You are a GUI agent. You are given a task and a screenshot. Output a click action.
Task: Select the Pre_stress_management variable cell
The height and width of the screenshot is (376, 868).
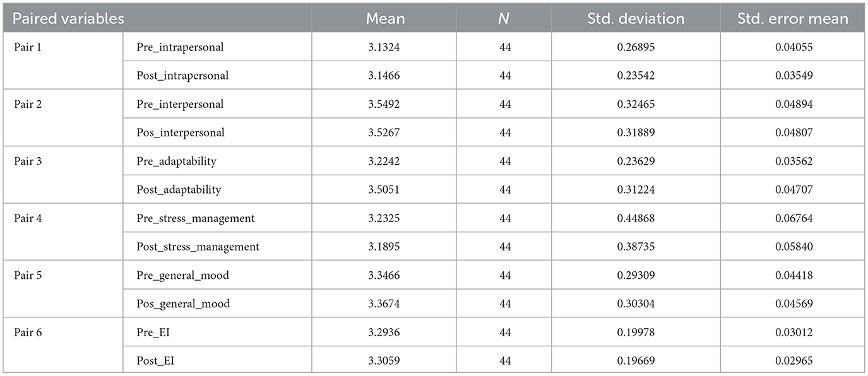click(196, 218)
